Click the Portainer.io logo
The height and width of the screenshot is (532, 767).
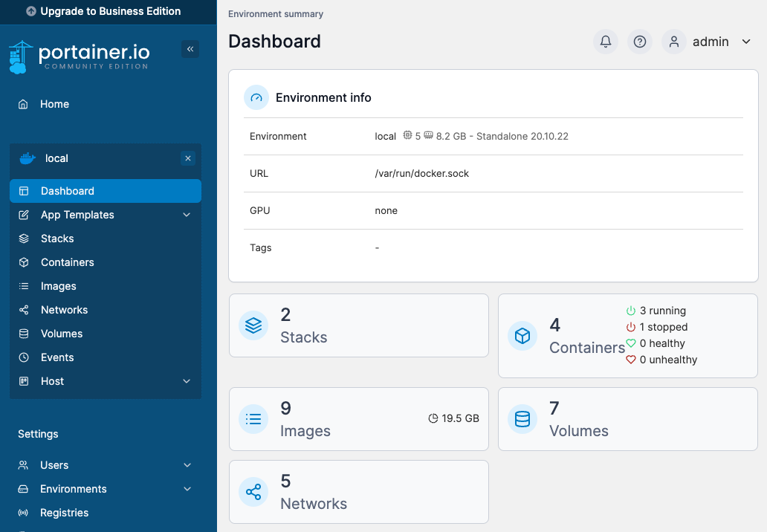tap(80, 56)
